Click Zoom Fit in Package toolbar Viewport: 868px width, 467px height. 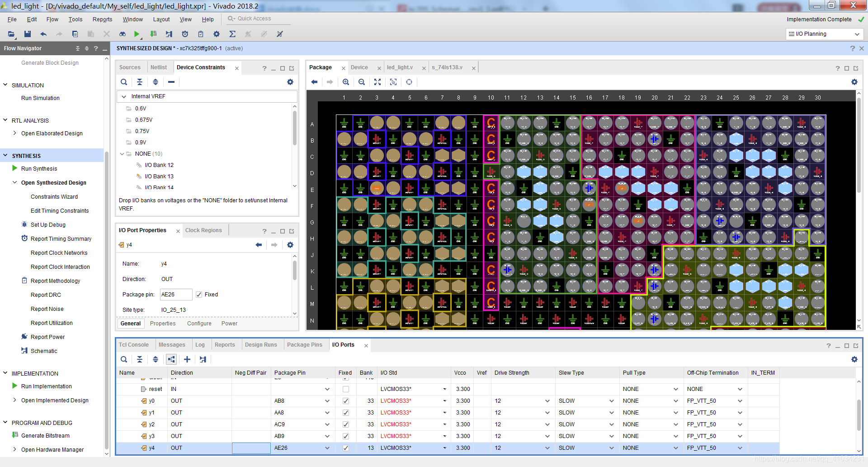pyautogui.click(x=377, y=82)
